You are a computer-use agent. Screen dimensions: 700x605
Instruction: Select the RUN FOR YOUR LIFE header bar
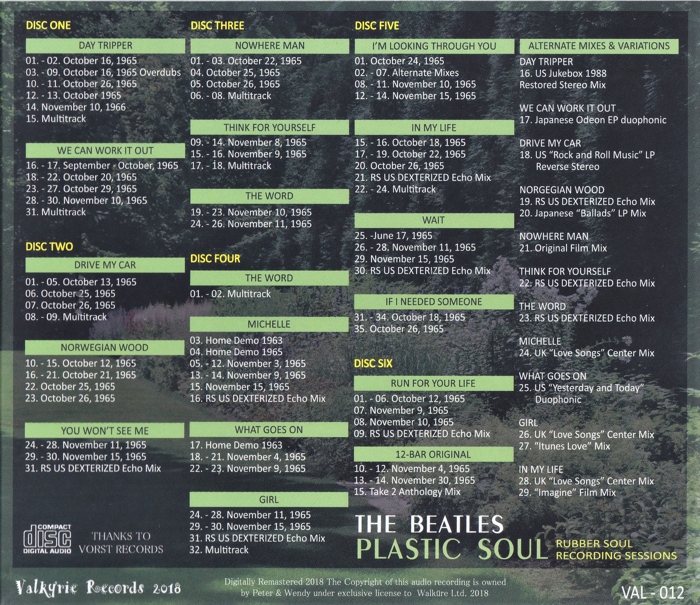click(x=433, y=383)
